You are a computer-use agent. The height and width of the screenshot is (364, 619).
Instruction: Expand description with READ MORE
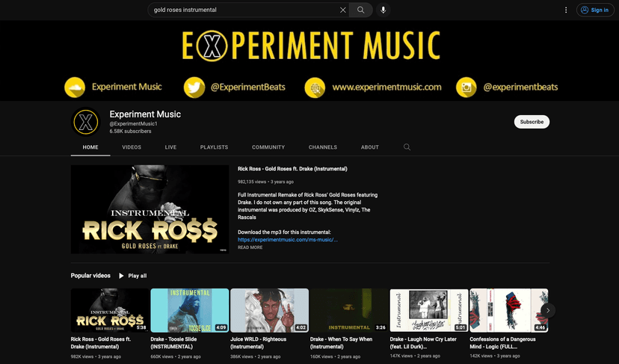pyautogui.click(x=250, y=247)
